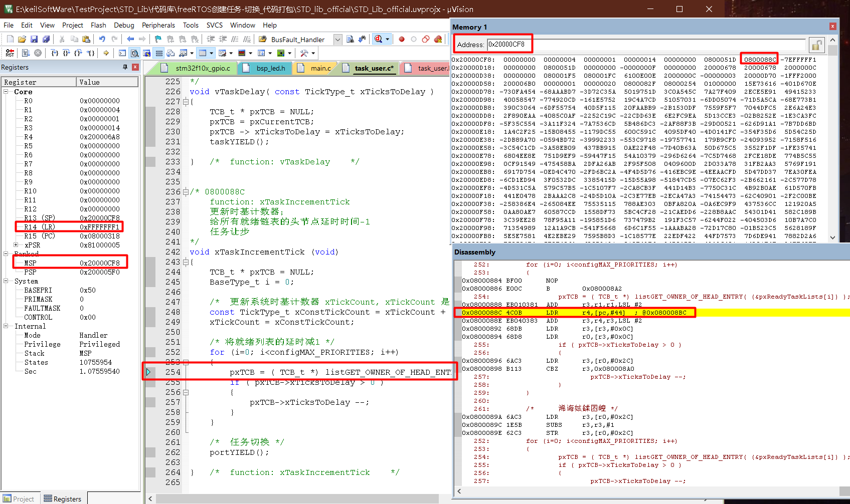This screenshot has width=850, height=504.
Task: Click the Run to Cursor Line icon
Action: (x=90, y=53)
